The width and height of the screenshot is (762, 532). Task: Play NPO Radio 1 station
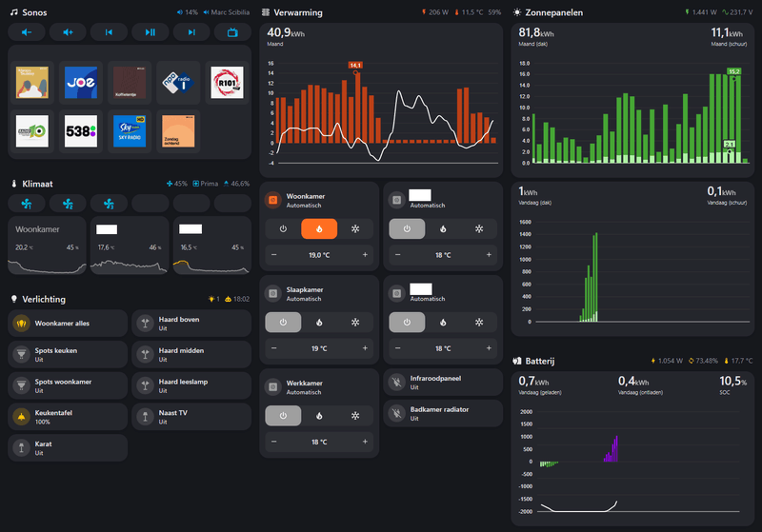(x=178, y=83)
